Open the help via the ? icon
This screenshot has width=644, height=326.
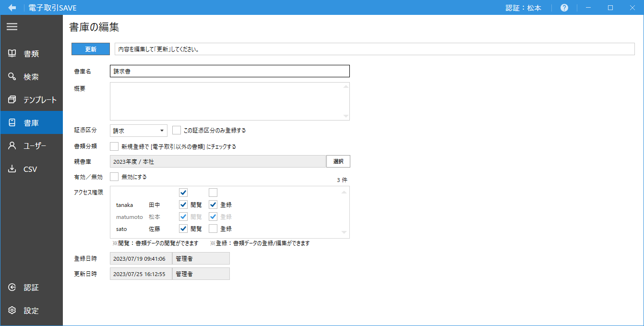[x=563, y=7]
